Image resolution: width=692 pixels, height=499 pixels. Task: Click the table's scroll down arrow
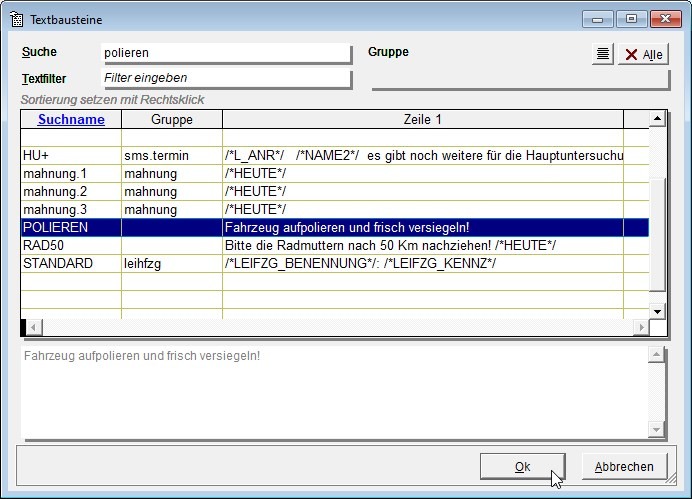(657, 311)
